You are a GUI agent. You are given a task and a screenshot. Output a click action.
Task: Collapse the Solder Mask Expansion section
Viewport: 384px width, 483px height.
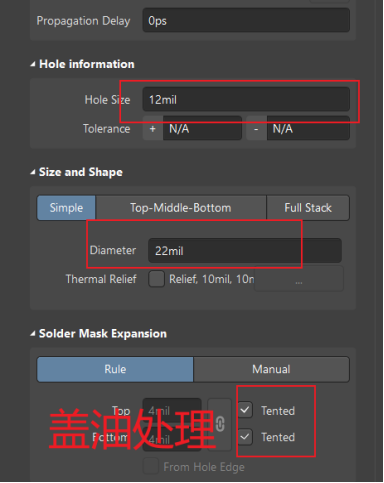pyautogui.click(x=33, y=334)
